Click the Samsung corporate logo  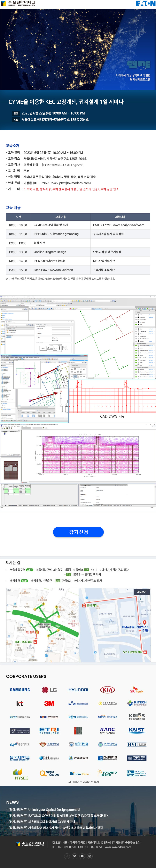click(x=20, y=690)
